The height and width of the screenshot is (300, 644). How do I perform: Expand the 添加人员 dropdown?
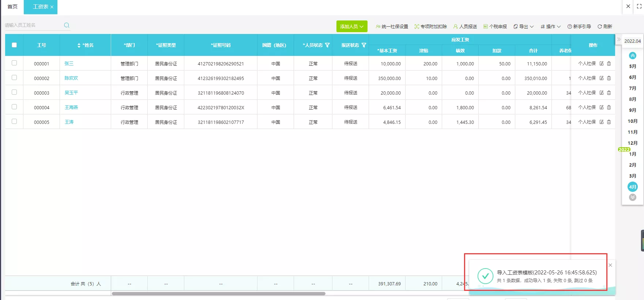pyautogui.click(x=352, y=26)
